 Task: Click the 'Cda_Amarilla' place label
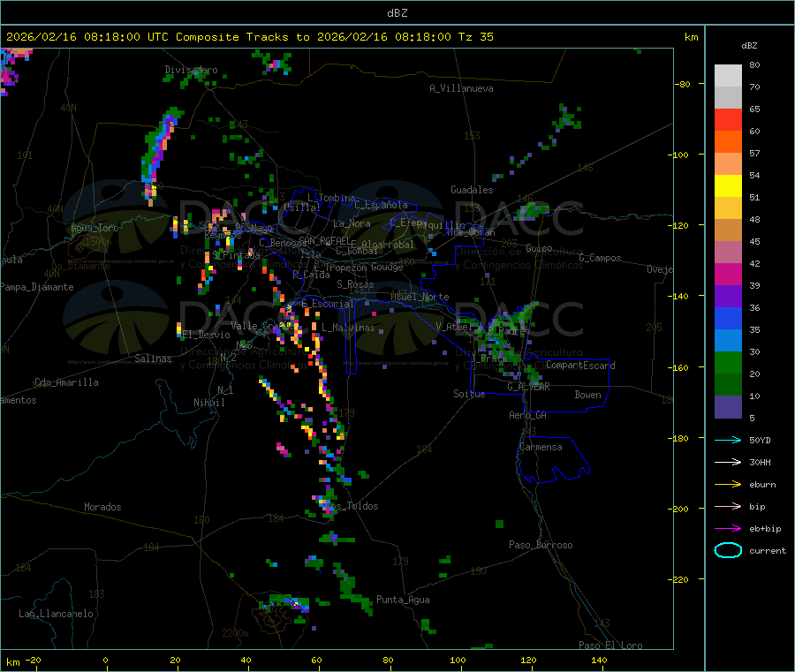66,382
